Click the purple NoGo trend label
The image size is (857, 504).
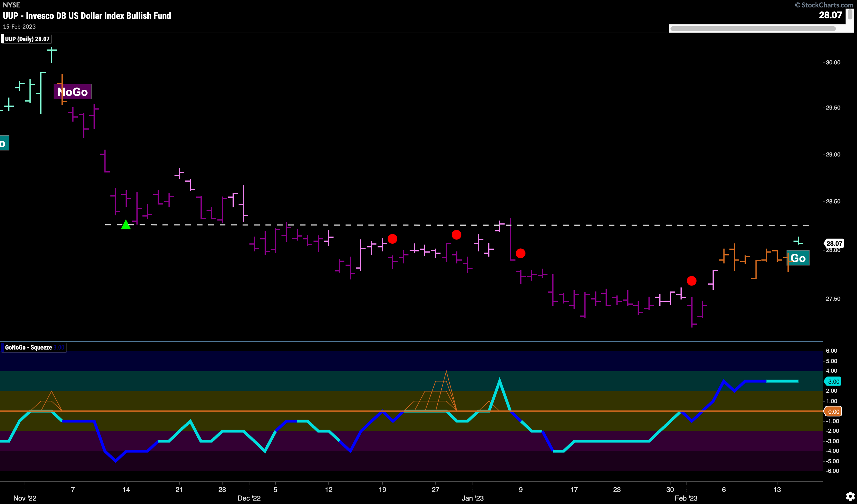pos(72,92)
